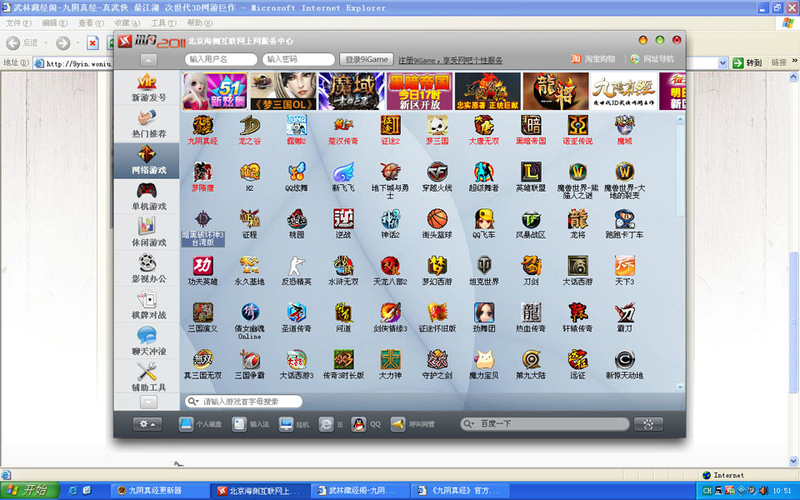Launch the 梦三国 panda icon
Image resolution: width=800 pixels, height=500 pixels.
coord(437,126)
